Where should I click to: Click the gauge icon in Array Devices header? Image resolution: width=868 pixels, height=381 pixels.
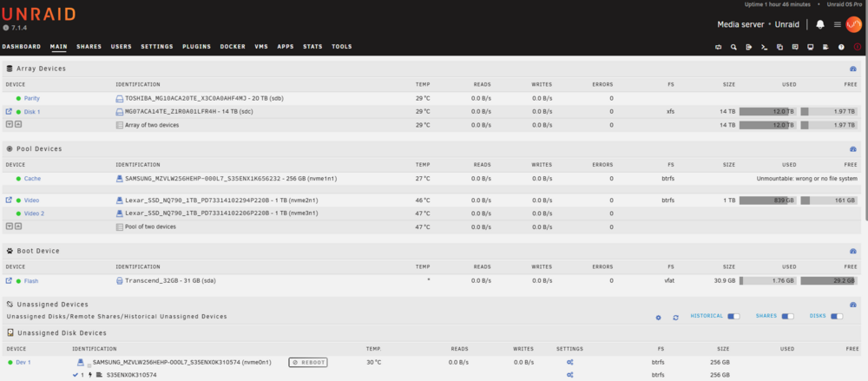(853, 69)
